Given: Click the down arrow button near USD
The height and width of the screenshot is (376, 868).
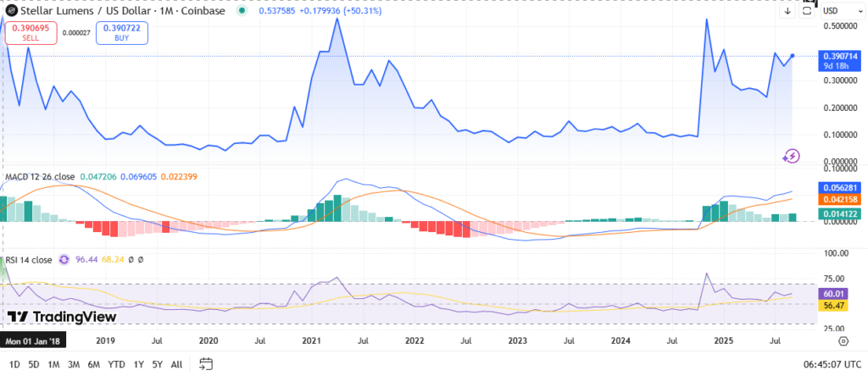Looking at the screenshot, I should coord(787,10).
